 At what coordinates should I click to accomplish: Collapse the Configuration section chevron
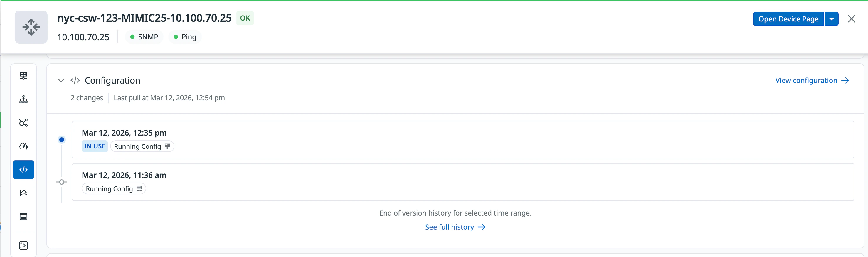point(61,81)
